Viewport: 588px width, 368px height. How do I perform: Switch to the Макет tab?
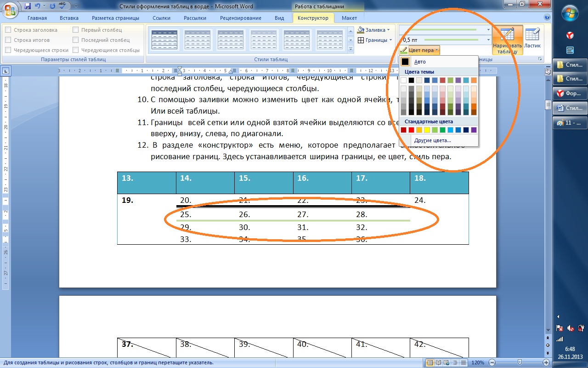pyautogui.click(x=349, y=18)
